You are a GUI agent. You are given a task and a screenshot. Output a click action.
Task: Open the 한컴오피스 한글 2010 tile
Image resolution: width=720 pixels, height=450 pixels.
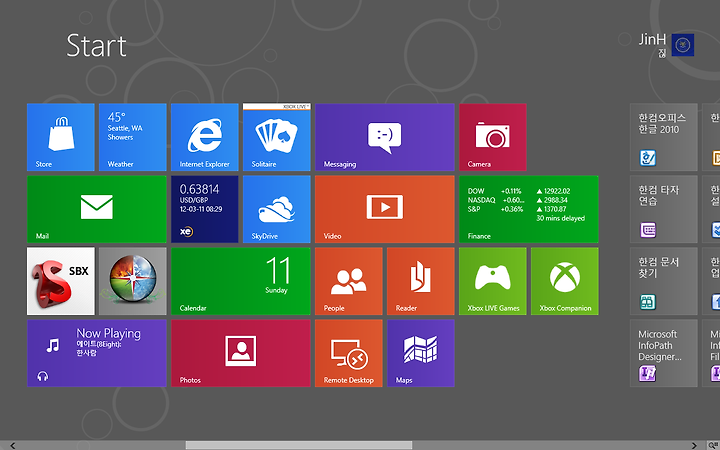click(664, 137)
